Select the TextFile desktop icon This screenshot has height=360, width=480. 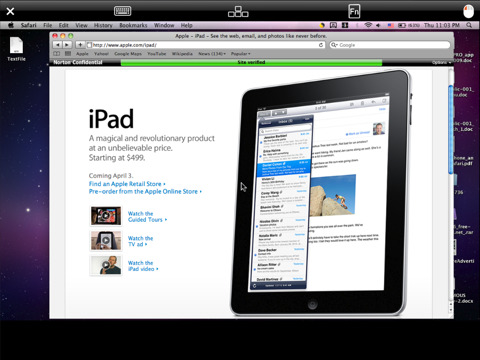16,49
